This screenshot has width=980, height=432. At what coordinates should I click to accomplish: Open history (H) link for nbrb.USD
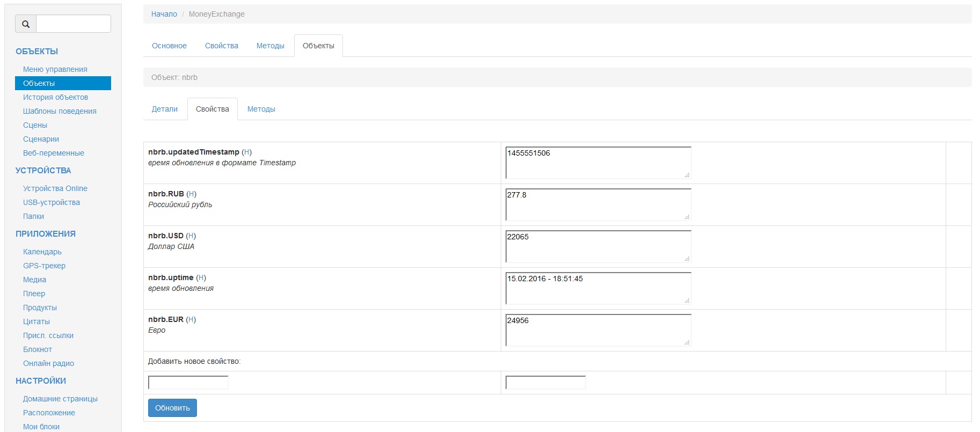pyautogui.click(x=191, y=236)
